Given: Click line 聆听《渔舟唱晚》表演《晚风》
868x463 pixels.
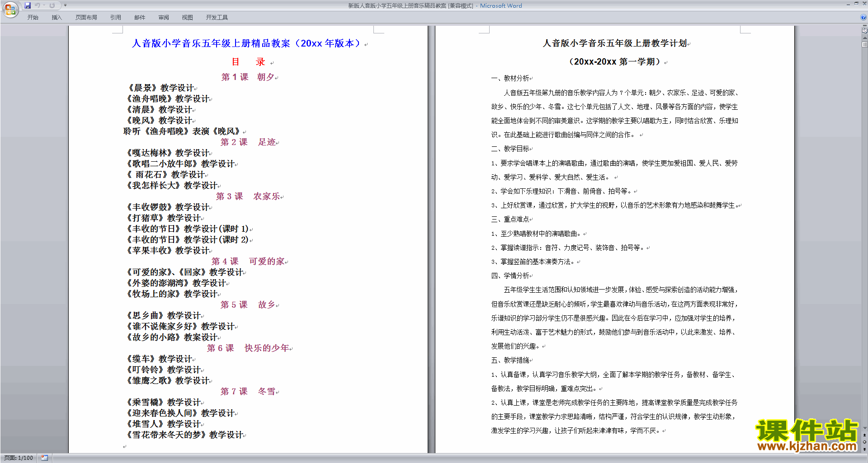Looking at the screenshot, I should click(x=182, y=131).
